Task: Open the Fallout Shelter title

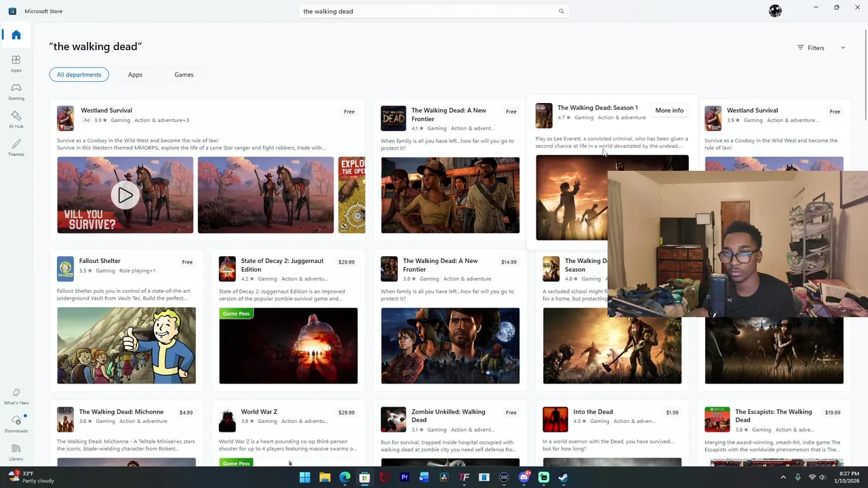Action: pos(100,261)
